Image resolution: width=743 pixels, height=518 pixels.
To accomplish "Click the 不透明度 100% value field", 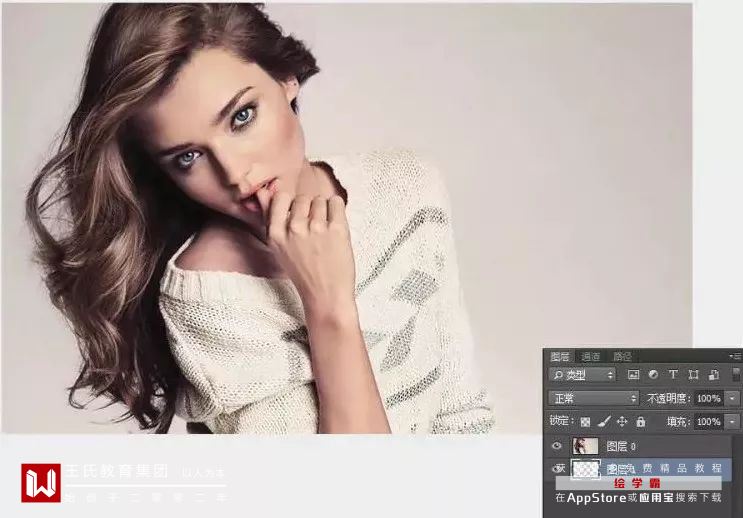I will (709, 399).
